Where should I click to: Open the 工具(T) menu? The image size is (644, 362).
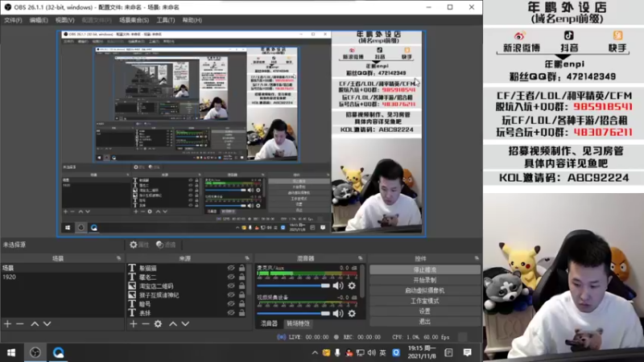166,19
